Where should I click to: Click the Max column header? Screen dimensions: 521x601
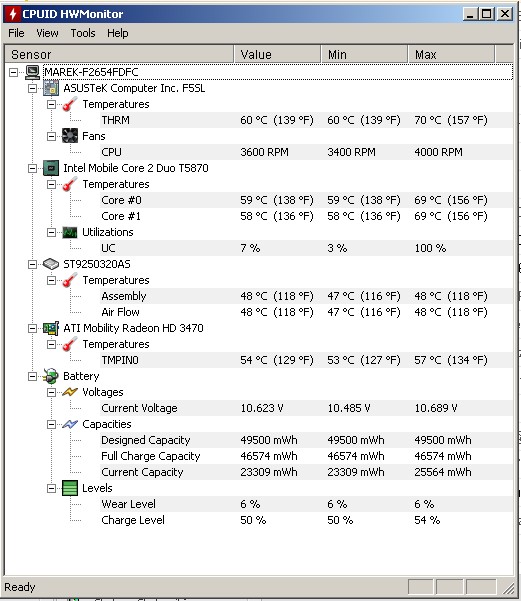[451, 54]
